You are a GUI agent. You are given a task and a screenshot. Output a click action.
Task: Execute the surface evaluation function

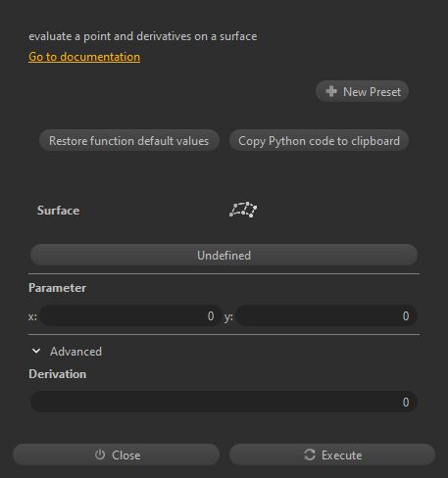(332, 454)
